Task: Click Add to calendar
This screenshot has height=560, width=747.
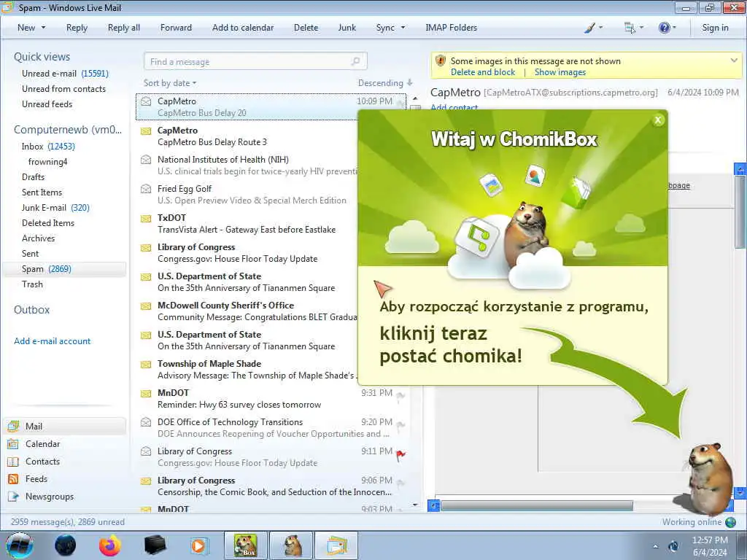Action: click(x=243, y=28)
